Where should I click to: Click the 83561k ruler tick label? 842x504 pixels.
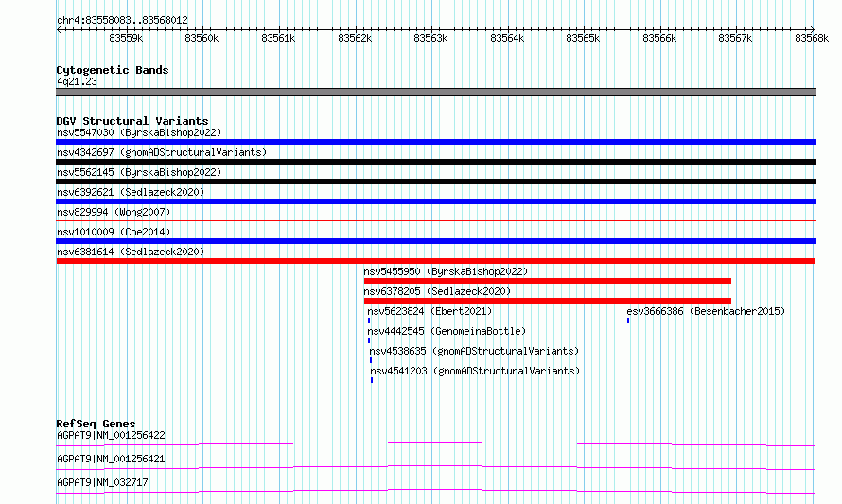pos(278,38)
